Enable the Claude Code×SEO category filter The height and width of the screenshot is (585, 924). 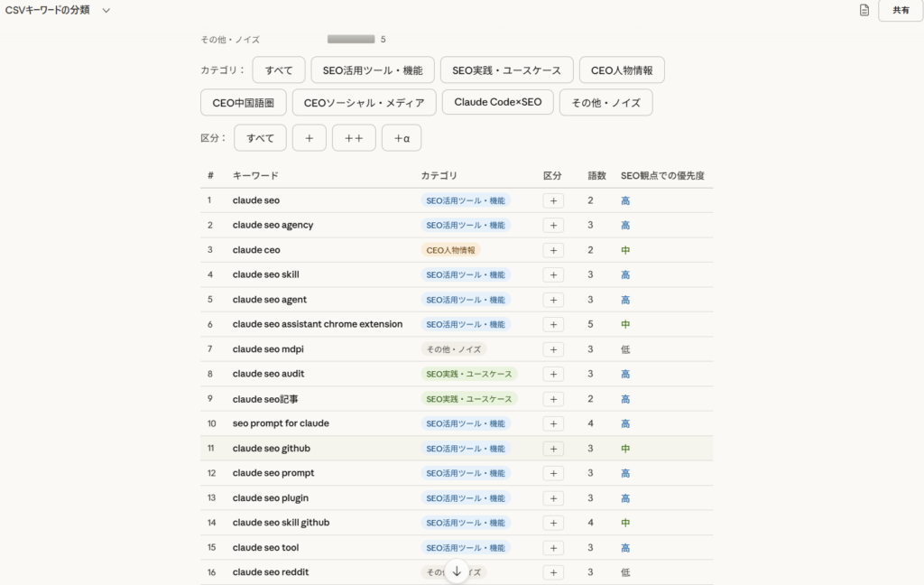point(497,102)
